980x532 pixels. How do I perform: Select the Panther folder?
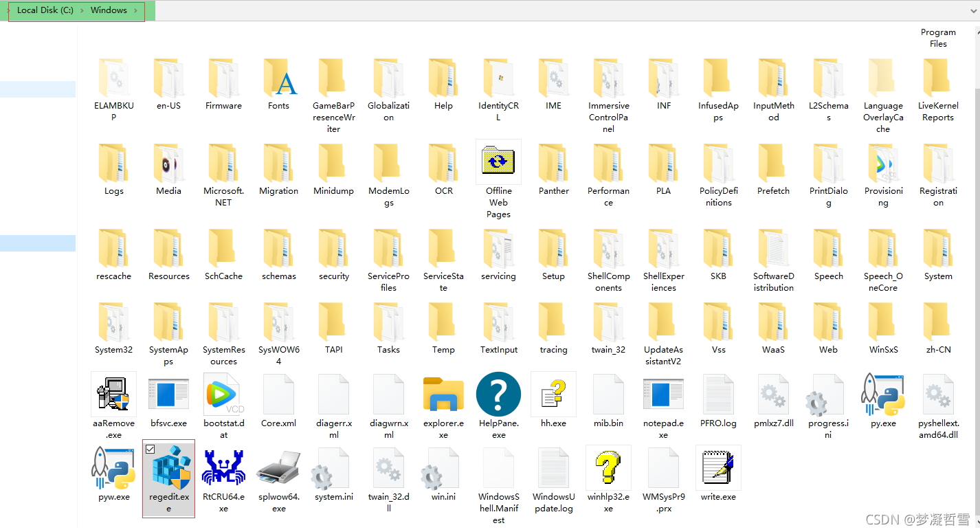[553, 169]
